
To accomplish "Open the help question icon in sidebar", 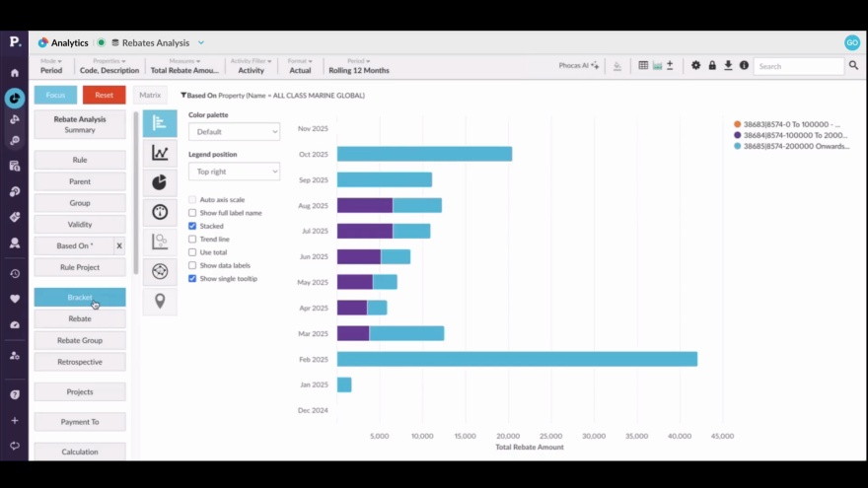I will tap(15, 394).
